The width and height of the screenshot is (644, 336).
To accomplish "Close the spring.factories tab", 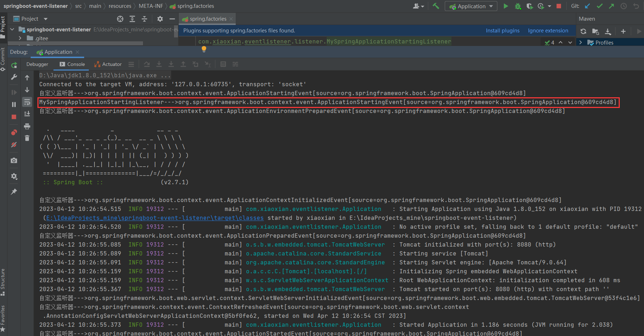I will [231, 19].
